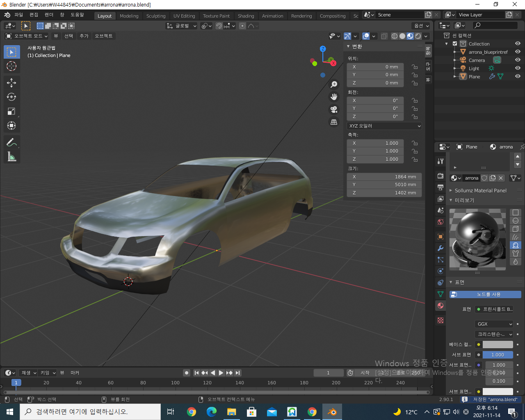Click the 3D Cursor tool
The width and height of the screenshot is (525, 420).
click(x=11, y=66)
